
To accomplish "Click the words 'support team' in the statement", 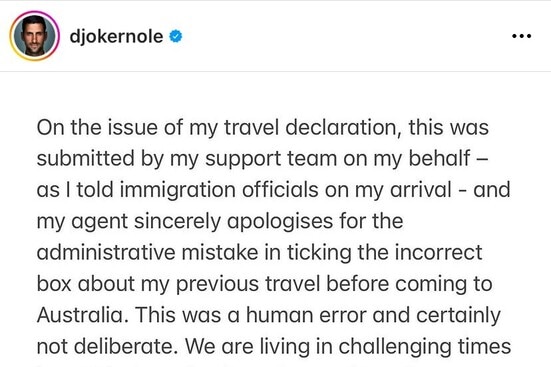I will (x=271, y=159).
